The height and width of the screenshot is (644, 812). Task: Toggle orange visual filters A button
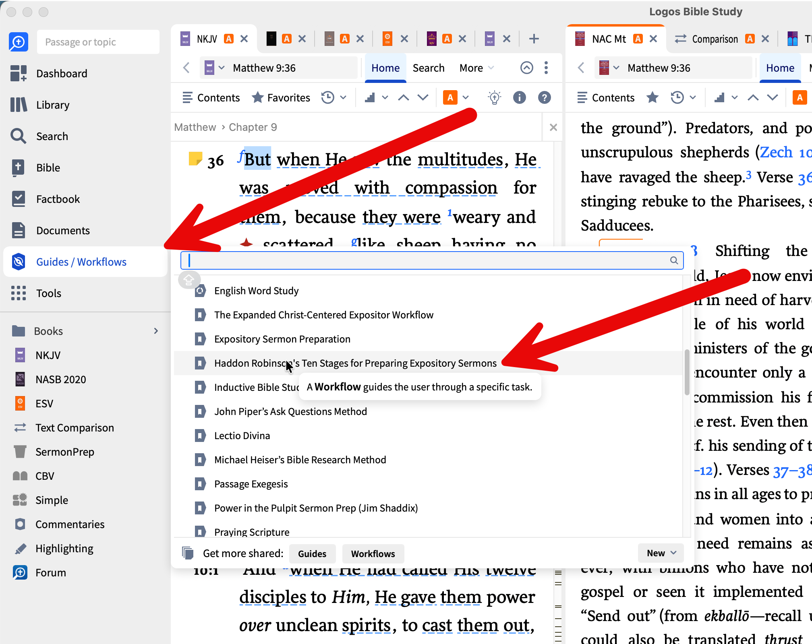click(x=450, y=97)
